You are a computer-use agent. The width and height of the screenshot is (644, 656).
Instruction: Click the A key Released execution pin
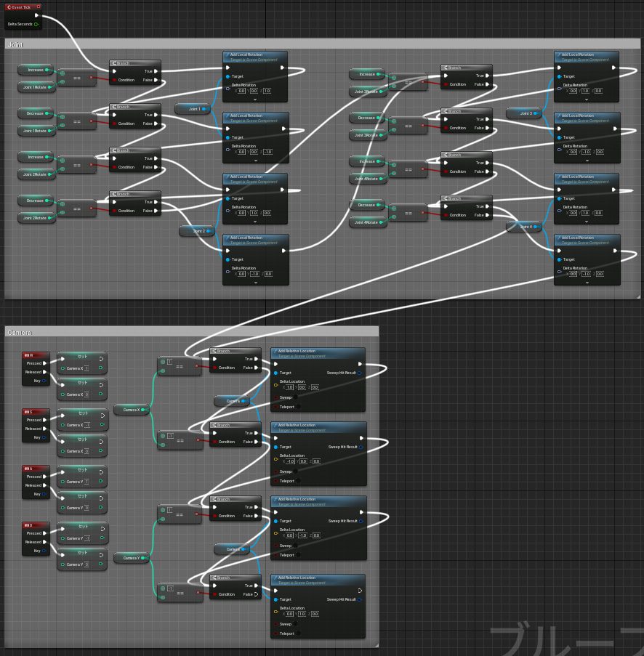(45, 485)
